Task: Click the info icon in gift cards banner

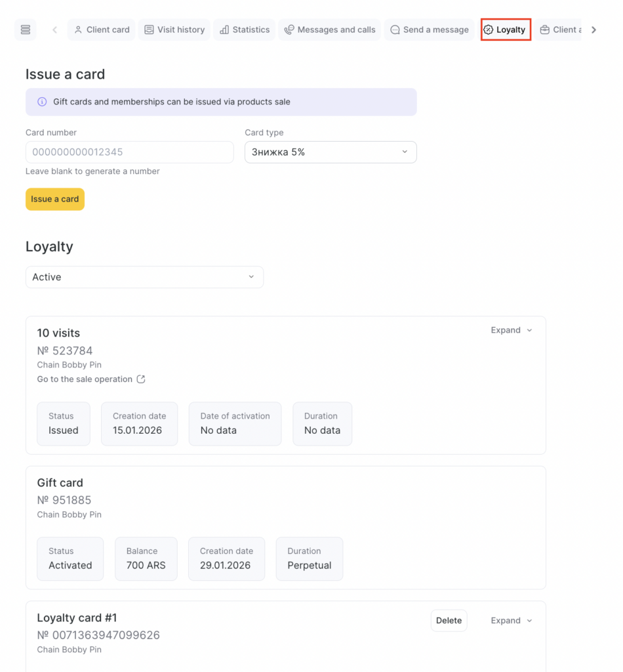Action: tap(42, 102)
